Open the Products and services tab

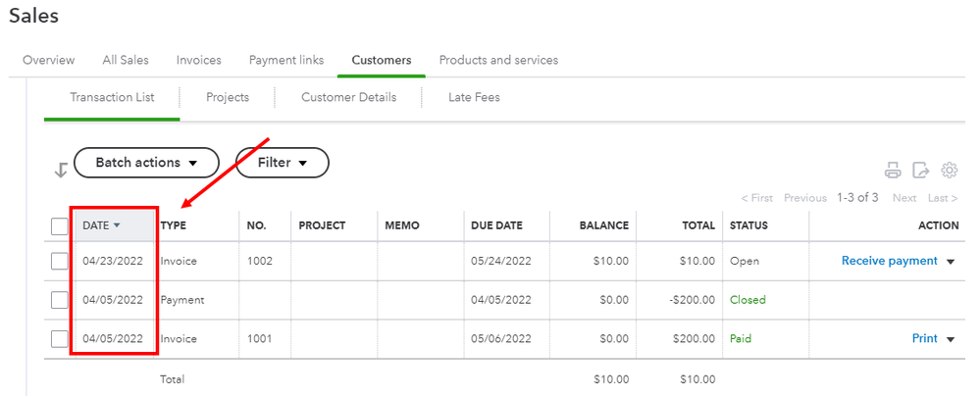(x=498, y=60)
